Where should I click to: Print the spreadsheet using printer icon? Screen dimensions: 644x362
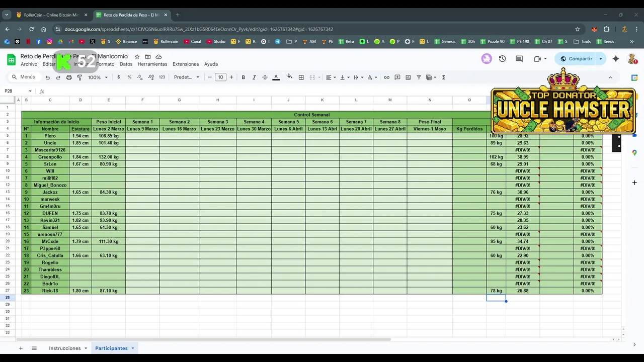click(69, 77)
